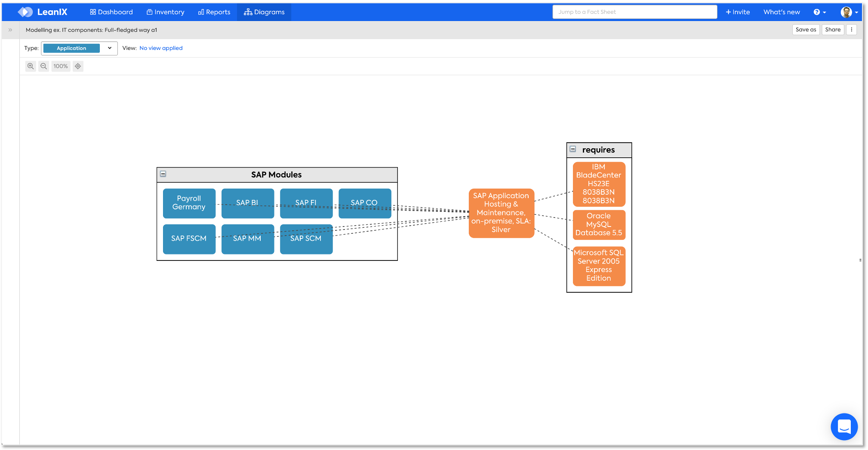
Task: Open the Reports section
Action: 214,12
